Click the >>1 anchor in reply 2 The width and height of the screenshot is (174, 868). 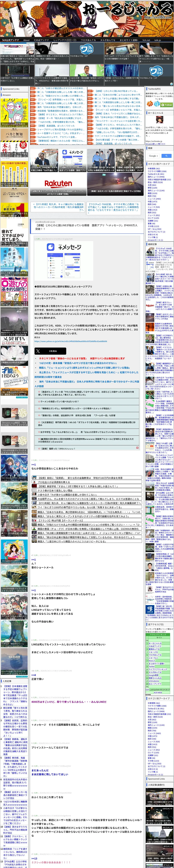(33, 464)
